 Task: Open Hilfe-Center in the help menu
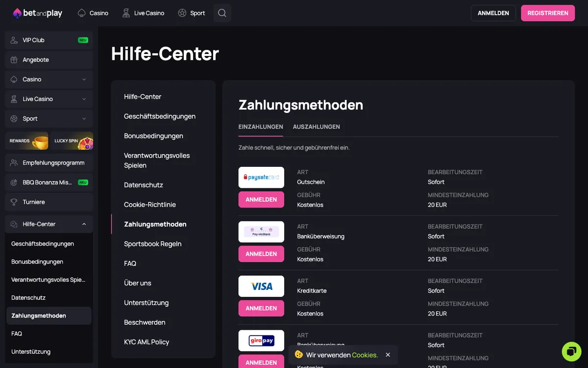click(143, 97)
